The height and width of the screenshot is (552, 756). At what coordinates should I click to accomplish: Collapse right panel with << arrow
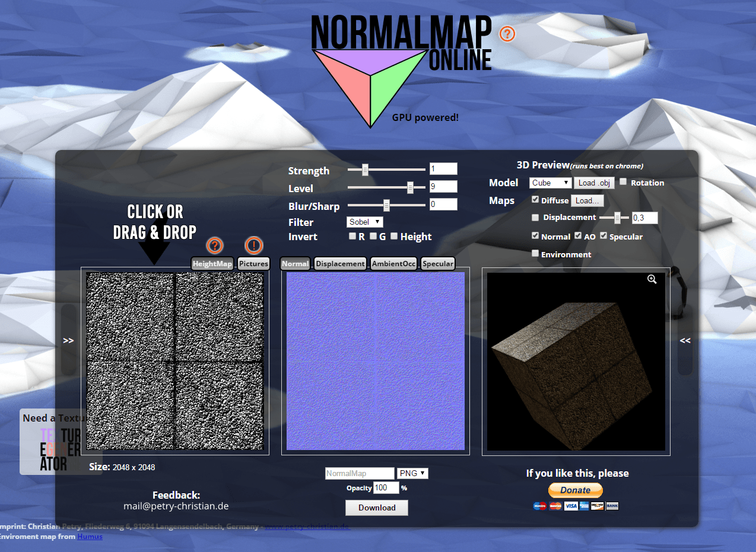click(x=685, y=340)
